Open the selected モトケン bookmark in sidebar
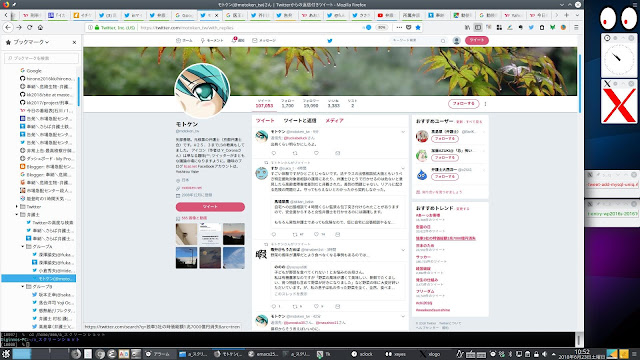 [x=39, y=278]
